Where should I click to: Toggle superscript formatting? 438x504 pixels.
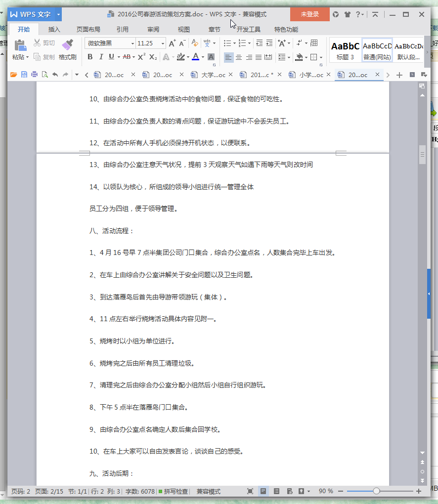click(141, 57)
